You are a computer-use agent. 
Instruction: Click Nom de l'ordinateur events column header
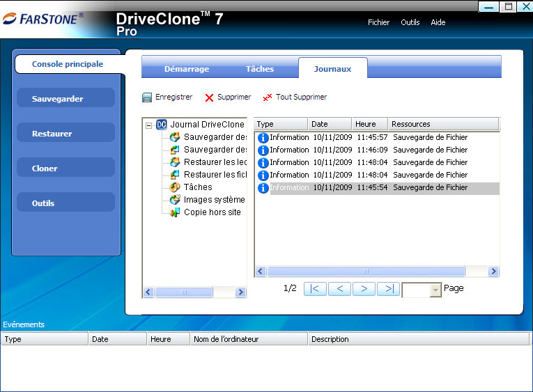(249, 339)
